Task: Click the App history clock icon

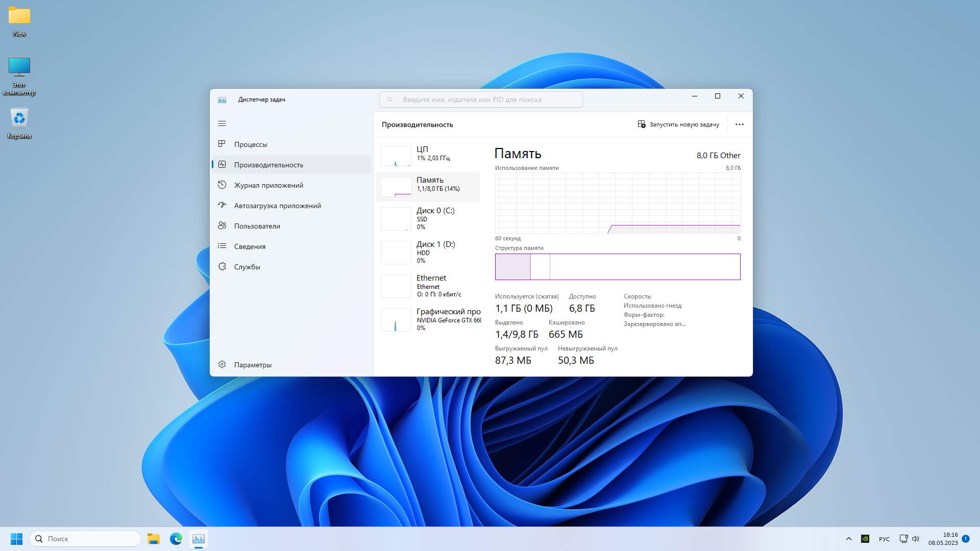Action: 222,185
